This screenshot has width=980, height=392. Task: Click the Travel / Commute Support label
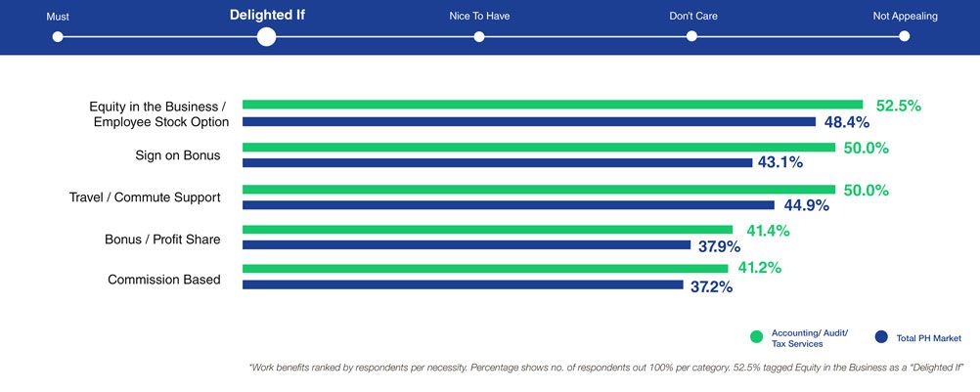pyautogui.click(x=145, y=197)
